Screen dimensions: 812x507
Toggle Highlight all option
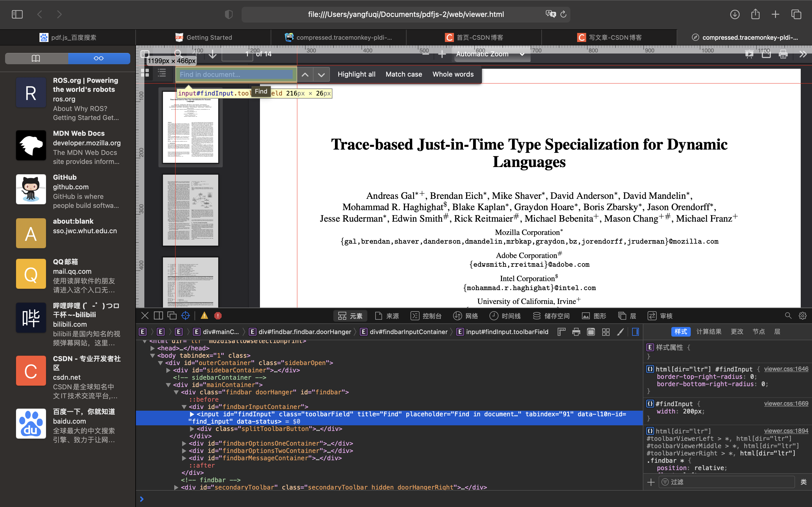click(x=356, y=74)
